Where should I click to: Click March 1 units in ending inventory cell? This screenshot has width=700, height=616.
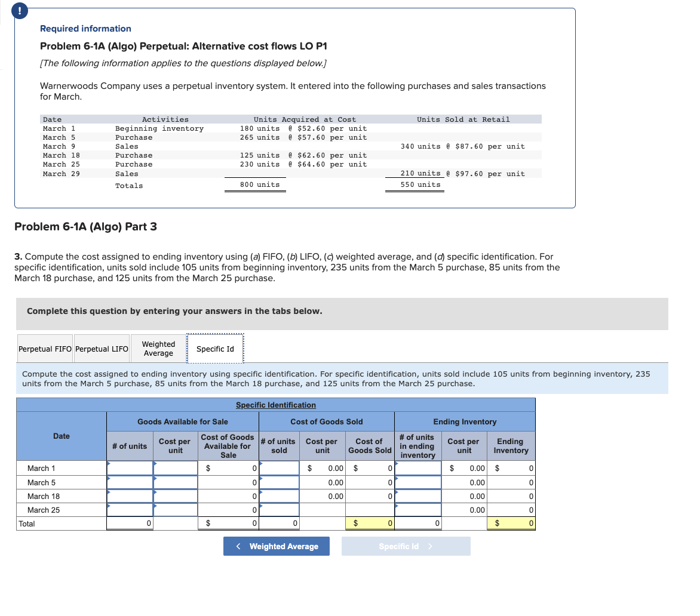(418, 468)
